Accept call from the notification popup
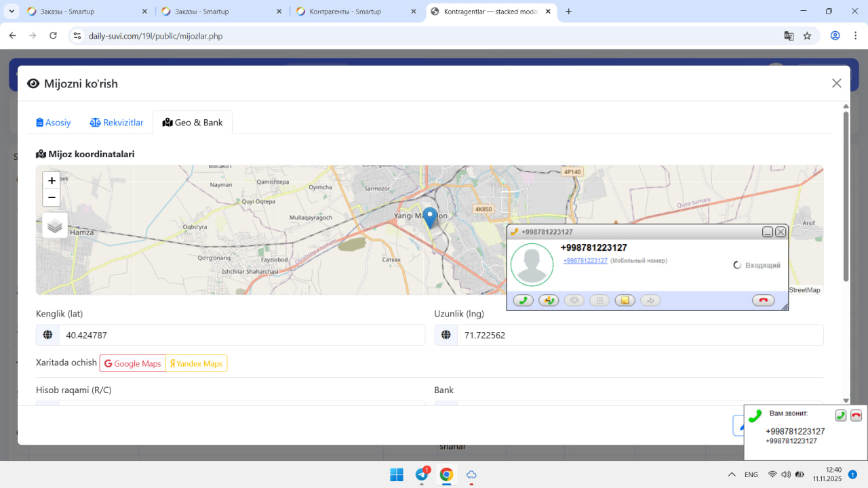Viewport: 868px width, 488px height. point(840,415)
